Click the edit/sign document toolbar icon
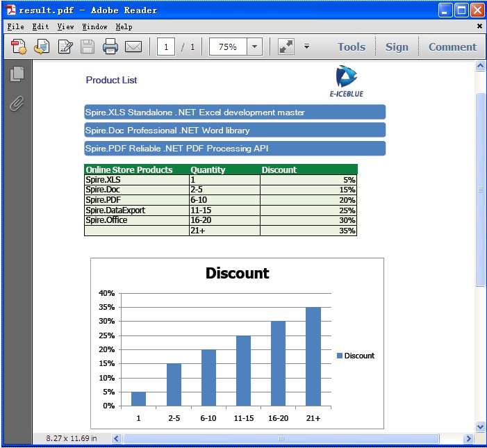This screenshot has height=448, width=487. [x=65, y=47]
